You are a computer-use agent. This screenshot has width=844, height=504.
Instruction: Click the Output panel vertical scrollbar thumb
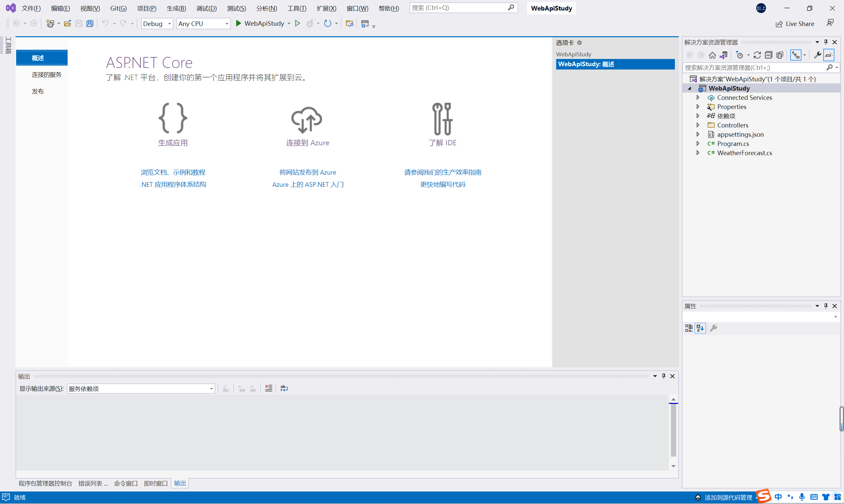pyautogui.click(x=673, y=430)
